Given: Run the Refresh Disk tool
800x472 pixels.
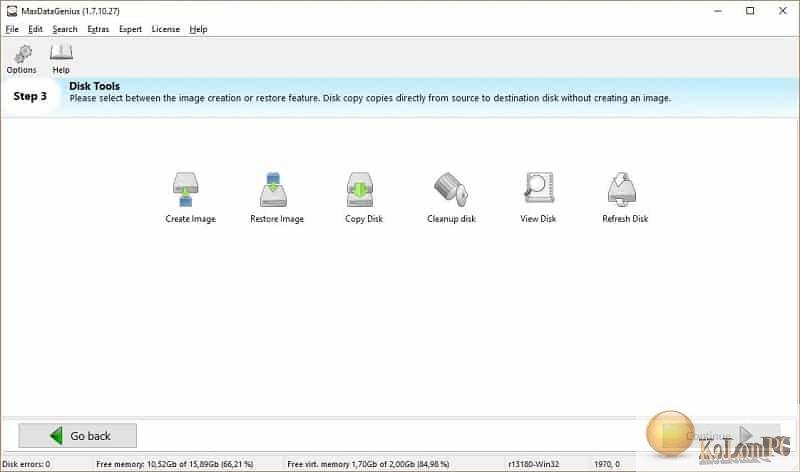Looking at the screenshot, I should [624, 197].
